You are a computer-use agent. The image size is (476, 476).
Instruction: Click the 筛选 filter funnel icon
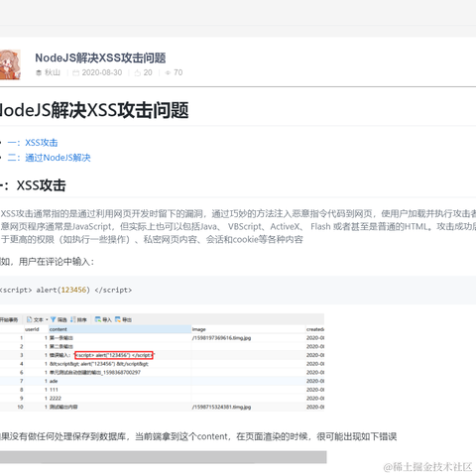53,319
